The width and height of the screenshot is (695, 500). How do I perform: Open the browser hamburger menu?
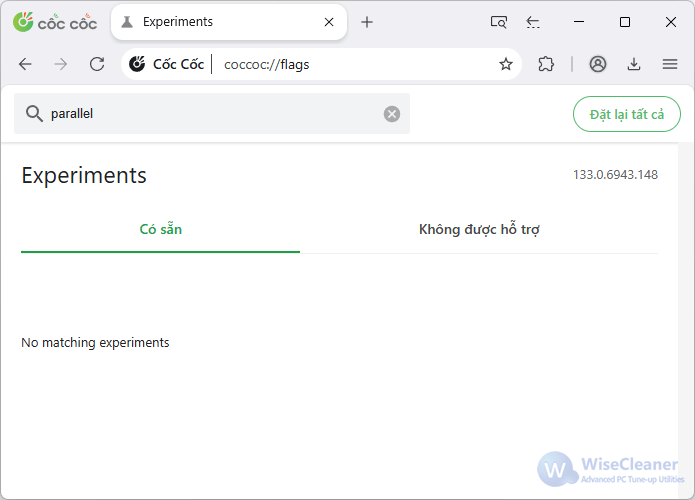[x=670, y=64]
